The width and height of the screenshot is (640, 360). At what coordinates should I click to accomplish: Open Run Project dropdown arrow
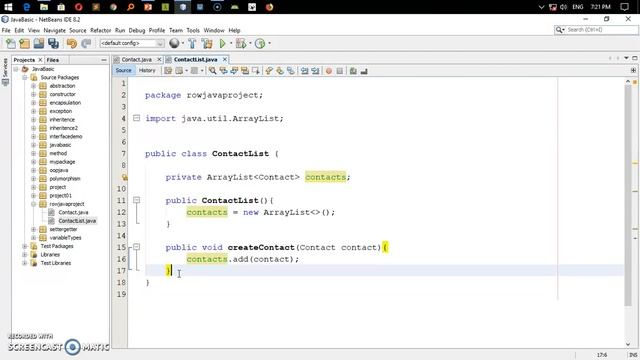coord(231,43)
